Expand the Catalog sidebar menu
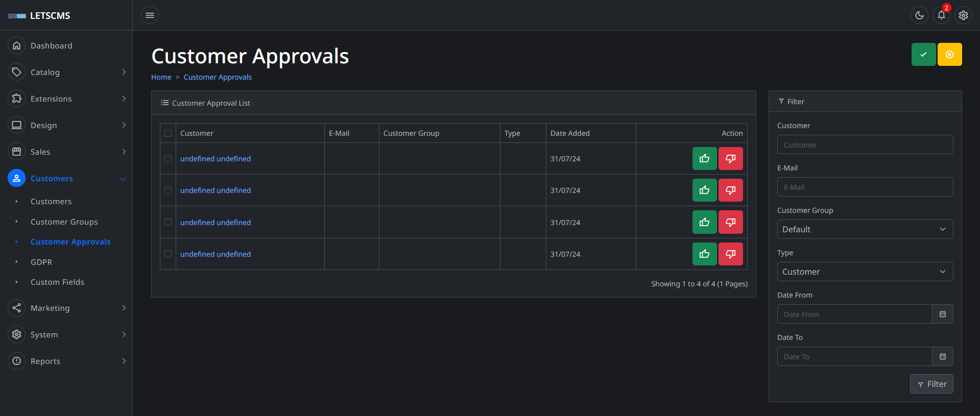 pyautogui.click(x=66, y=72)
